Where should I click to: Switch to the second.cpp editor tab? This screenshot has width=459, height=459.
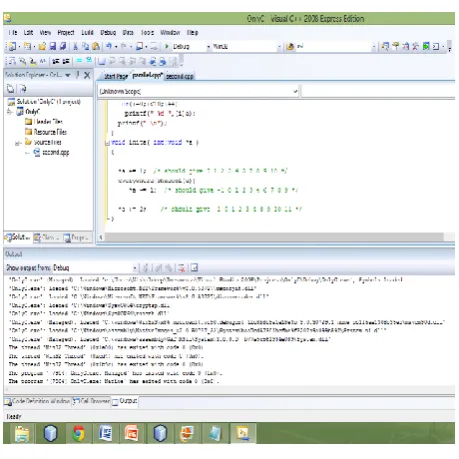pyautogui.click(x=180, y=76)
